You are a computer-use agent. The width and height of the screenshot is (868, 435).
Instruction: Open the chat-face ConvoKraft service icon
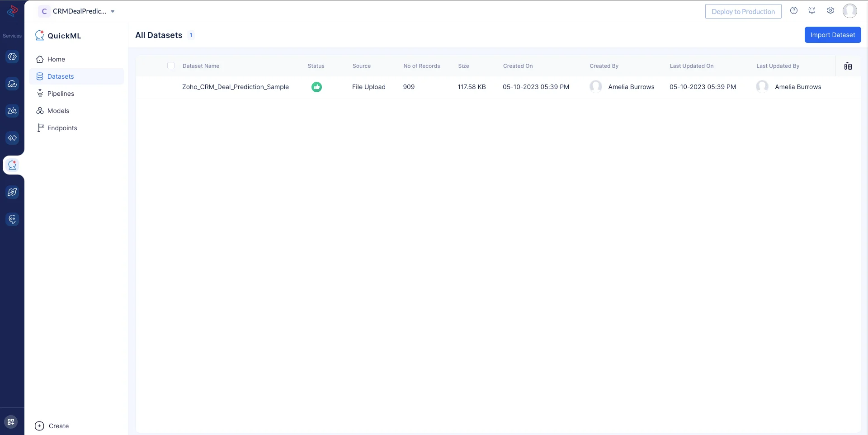click(12, 219)
